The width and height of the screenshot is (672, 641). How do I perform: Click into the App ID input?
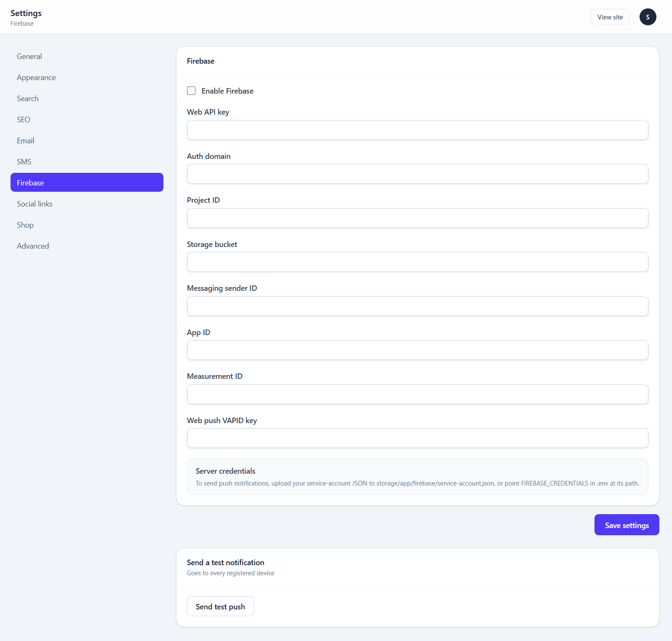[418, 350]
